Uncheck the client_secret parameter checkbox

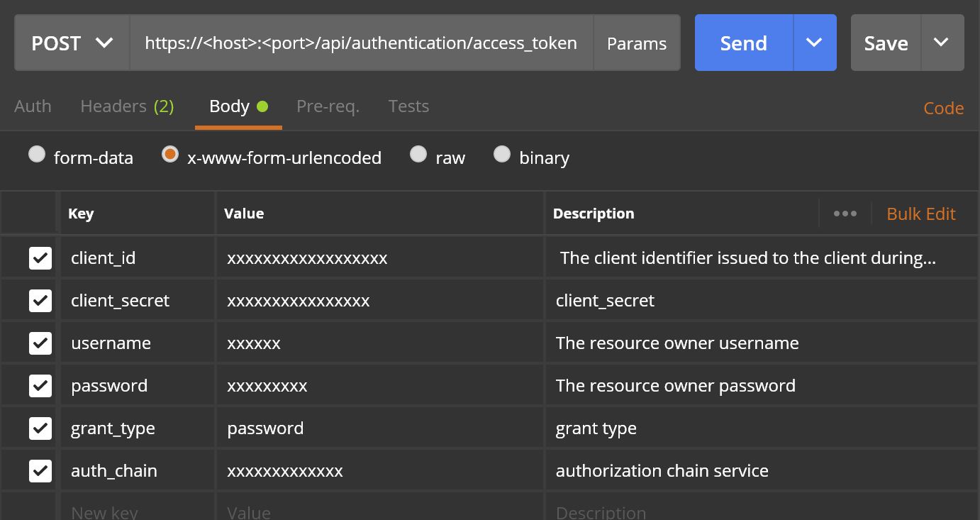40,300
